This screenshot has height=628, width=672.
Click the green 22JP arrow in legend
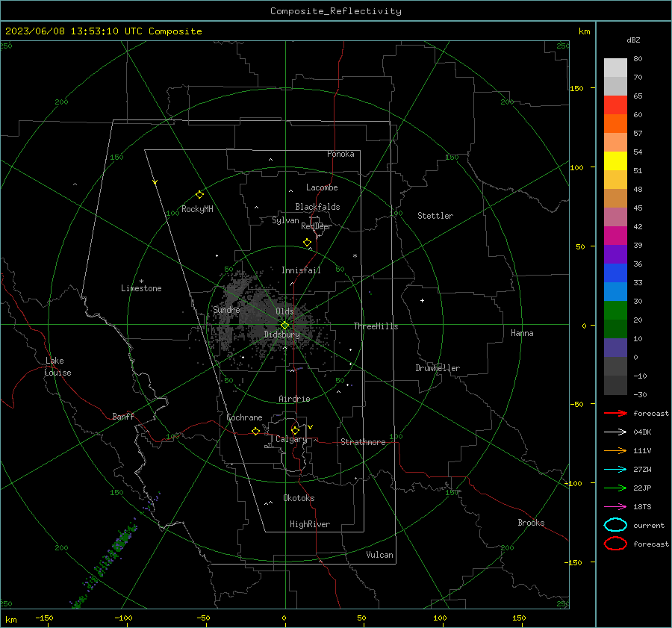[616, 488]
